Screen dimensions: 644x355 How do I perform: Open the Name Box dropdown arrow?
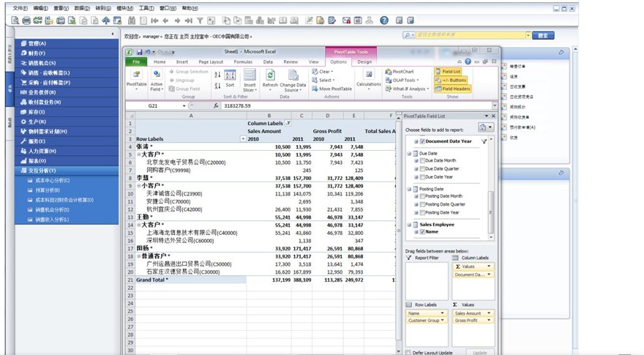click(184, 106)
